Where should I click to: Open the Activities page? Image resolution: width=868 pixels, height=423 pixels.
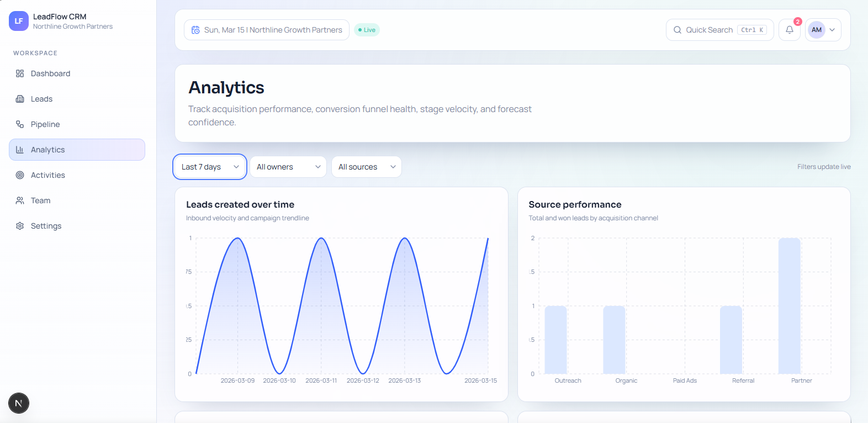click(77, 175)
